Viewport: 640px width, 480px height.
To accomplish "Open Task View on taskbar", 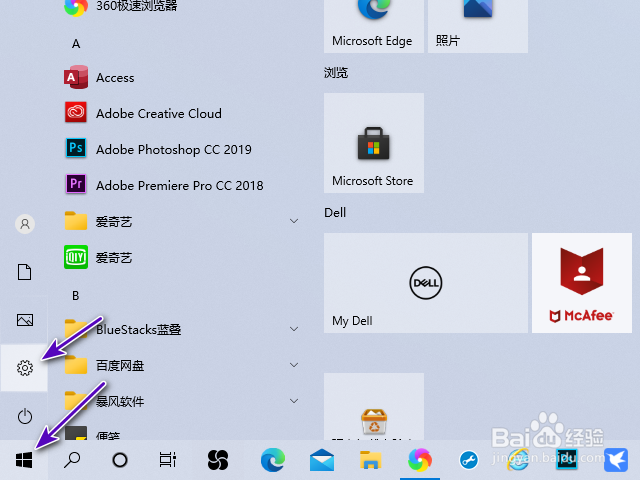I will point(167,460).
